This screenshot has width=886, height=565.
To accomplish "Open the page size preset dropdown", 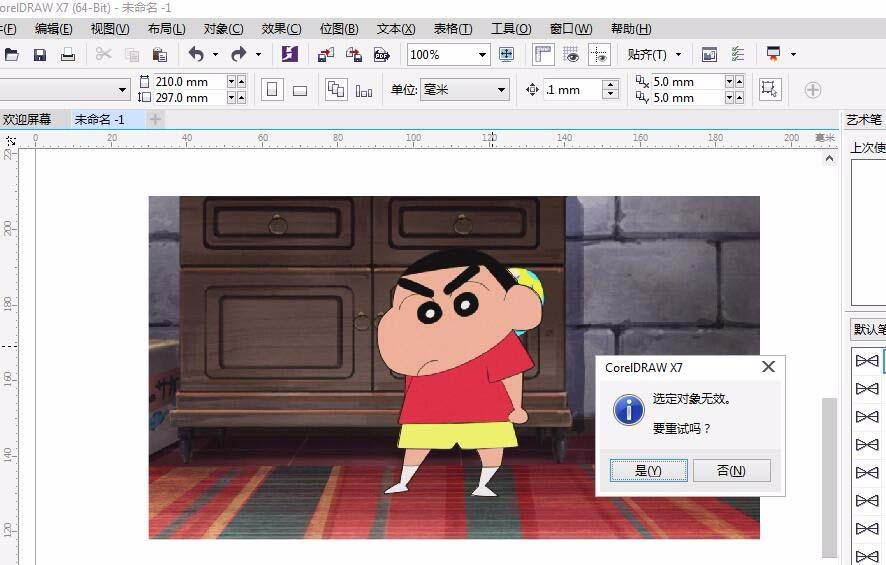I will click(x=123, y=90).
